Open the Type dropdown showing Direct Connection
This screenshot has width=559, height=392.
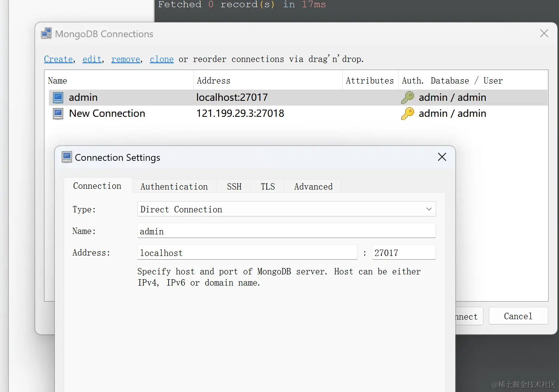(286, 209)
